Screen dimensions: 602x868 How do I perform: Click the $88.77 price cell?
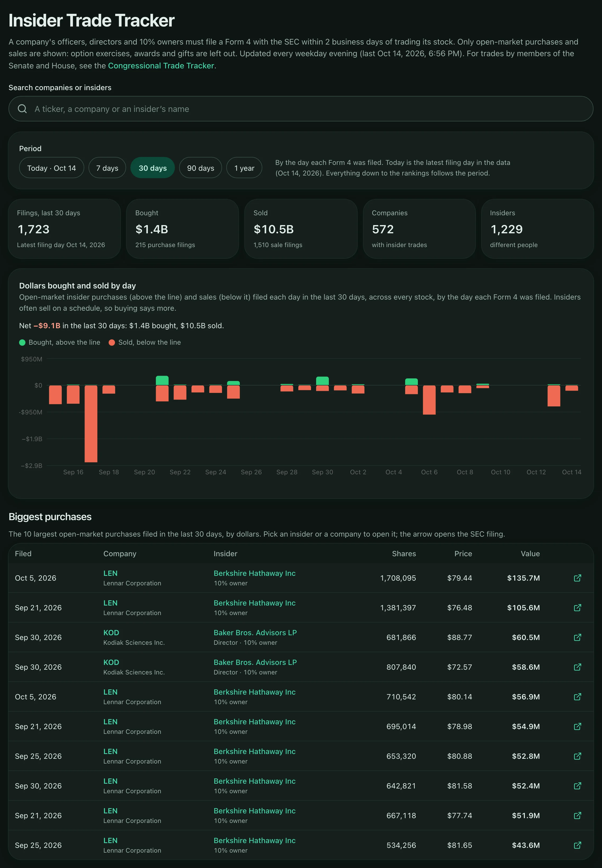pyautogui.click(x=459, y=637)
